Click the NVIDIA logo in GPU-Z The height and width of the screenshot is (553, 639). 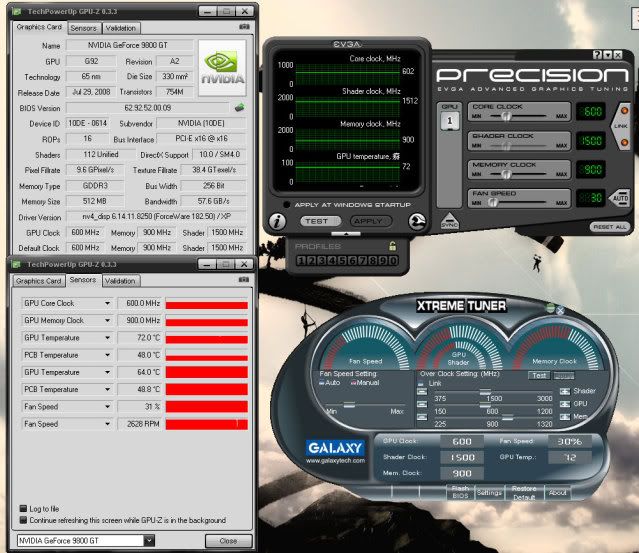tap(221, 67)
